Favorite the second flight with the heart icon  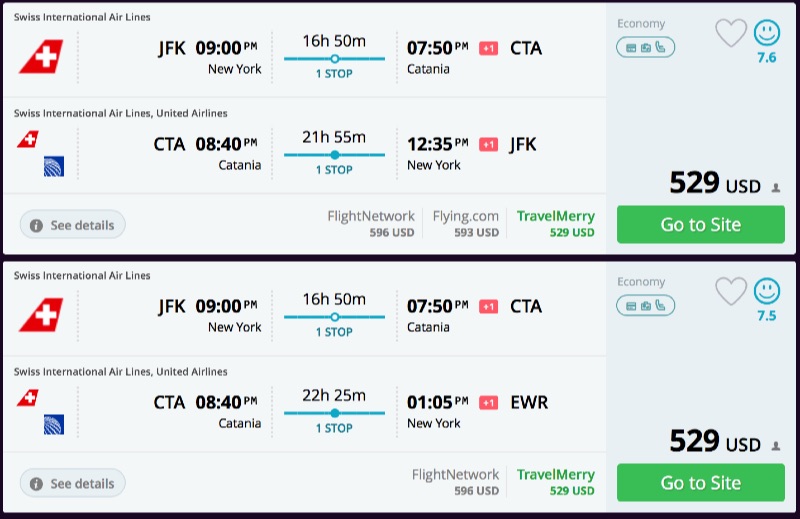(x=731, y=292)
